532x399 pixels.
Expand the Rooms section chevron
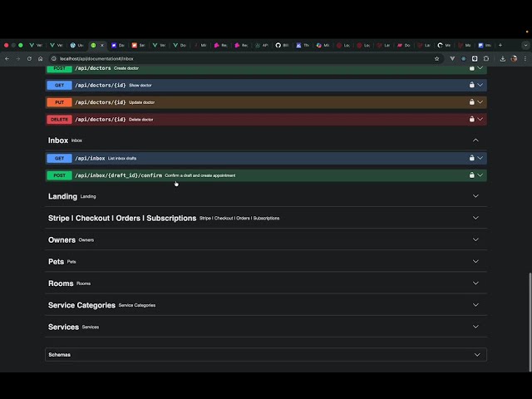475,283
